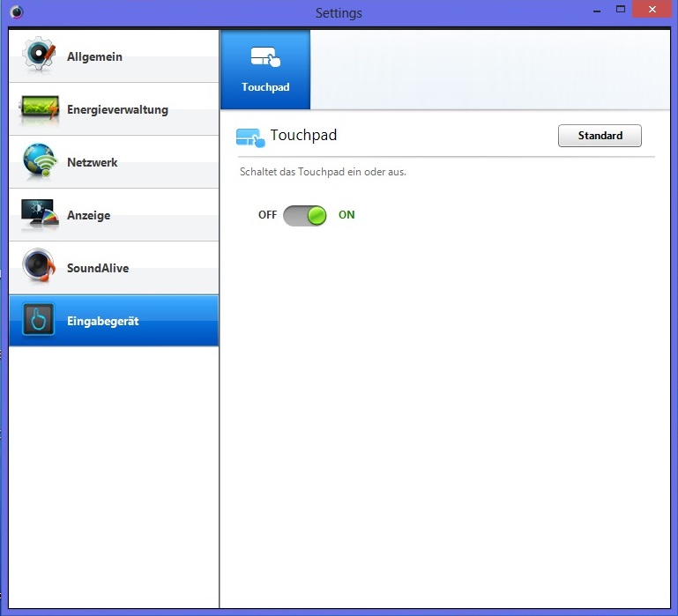Open the Allgemein settings category
The width and height of the screenshot is (678, 616).
114,56
